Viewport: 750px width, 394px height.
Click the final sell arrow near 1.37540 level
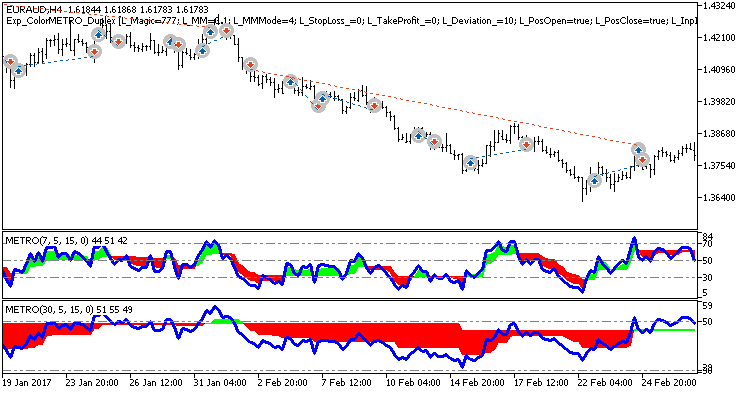pos(642,160)
